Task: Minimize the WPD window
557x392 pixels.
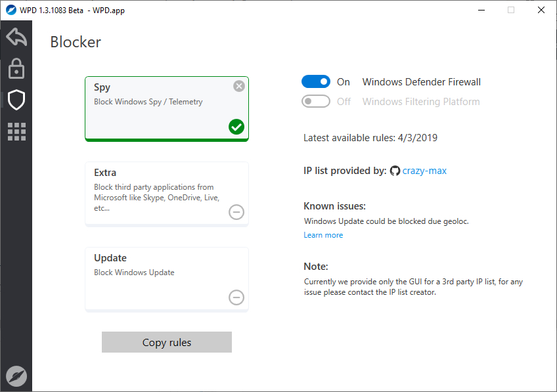Action: (481, 10)
